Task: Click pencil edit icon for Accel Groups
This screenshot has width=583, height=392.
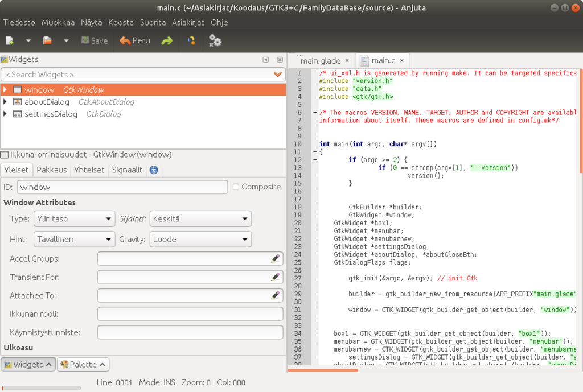Action: click(276, 259)
